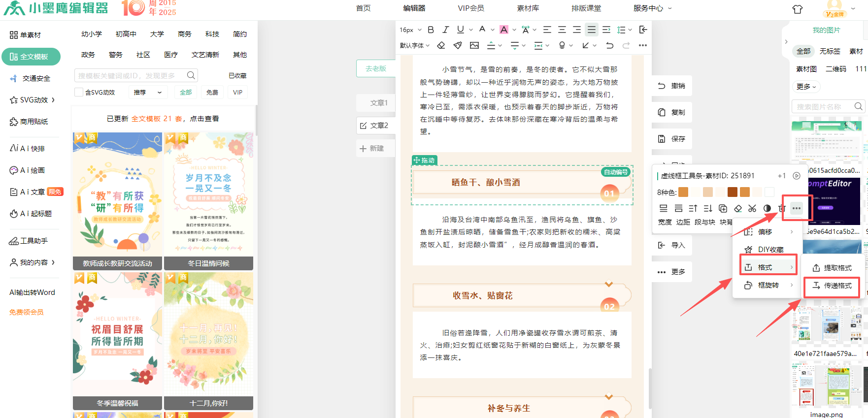868x418 pixels.
Task: Select 传递格式 from the format submenu
Action: [x=832, y=286]
